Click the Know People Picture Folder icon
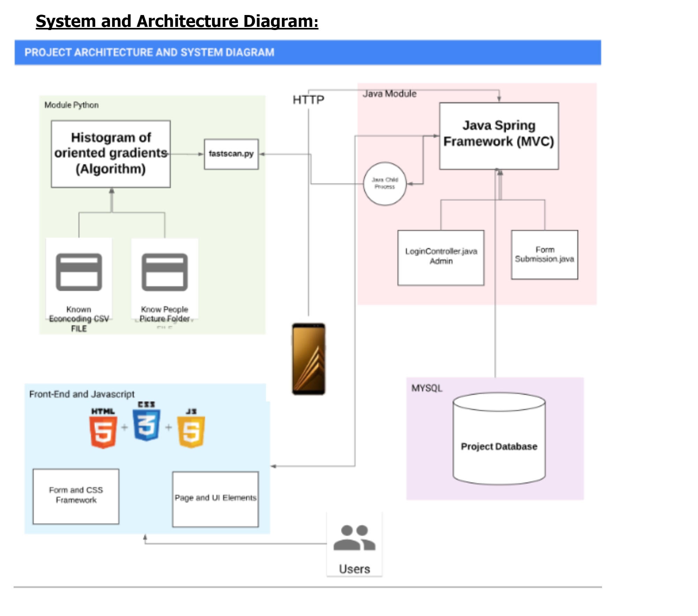698x616 pixels. pyautogui.click(x=164, y=272)
